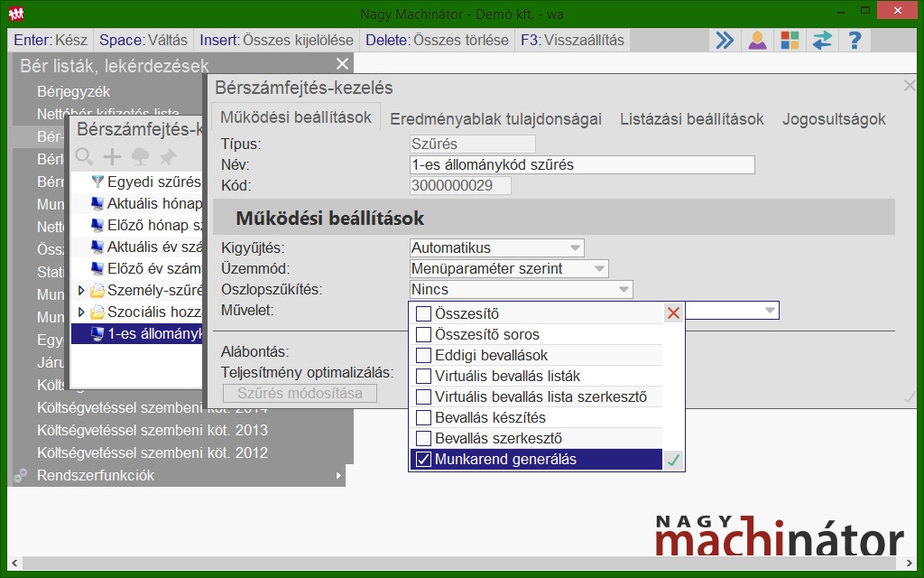Click the Space: Váltás shortcut button
924x578 pixels.
click(x=143, y=40)
